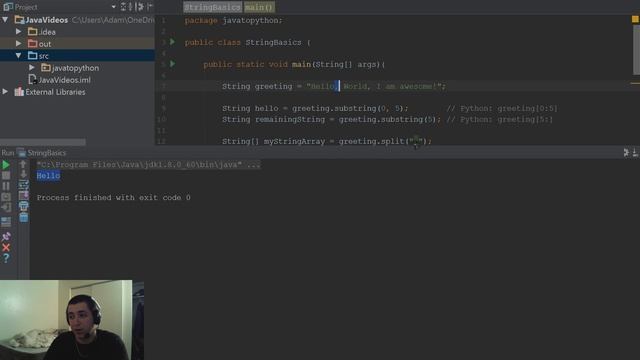Click the Dump Threads camera icon
The image size is (640, 360).
[x=6, y=197]
